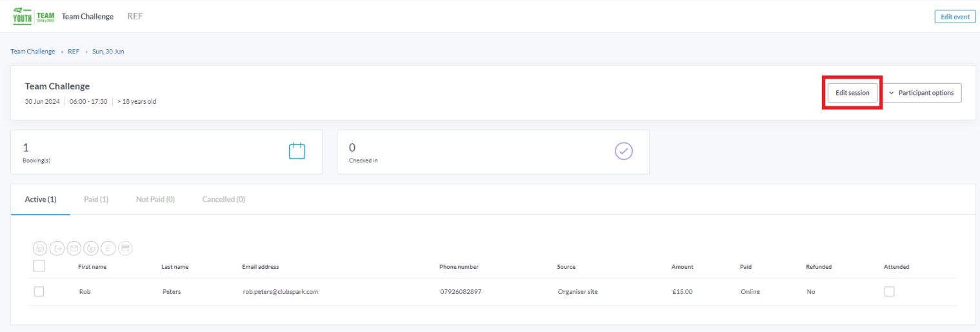Screen dimensions: 980x332
Task: Mark Rob Peters as attended
Action: [889, 291]
